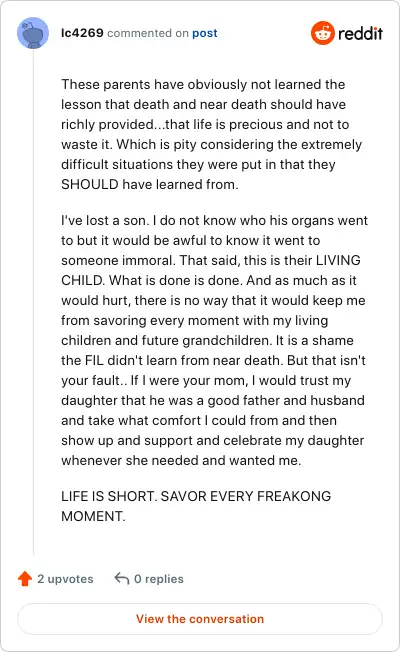Image resolution: width=400 pixels, height=652 pixels.
Task: Open the lc4269 username profile
Action: tap(82, 33)
